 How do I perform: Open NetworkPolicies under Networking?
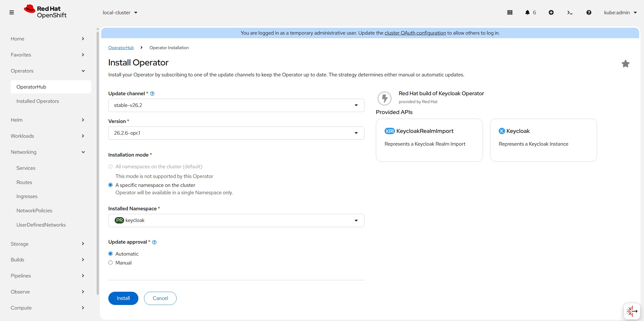coord(51,211)
